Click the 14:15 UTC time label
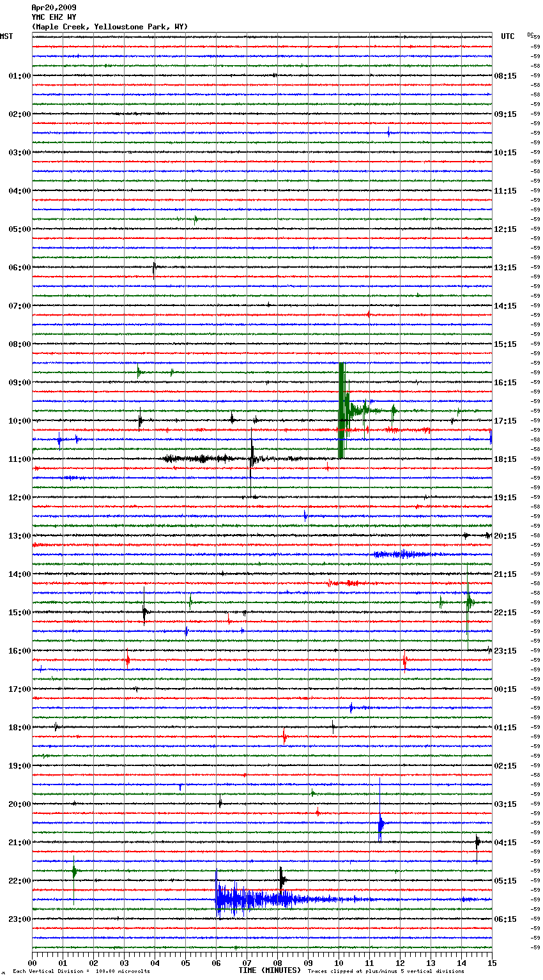 pyautogui.click(x=505, y=306)
